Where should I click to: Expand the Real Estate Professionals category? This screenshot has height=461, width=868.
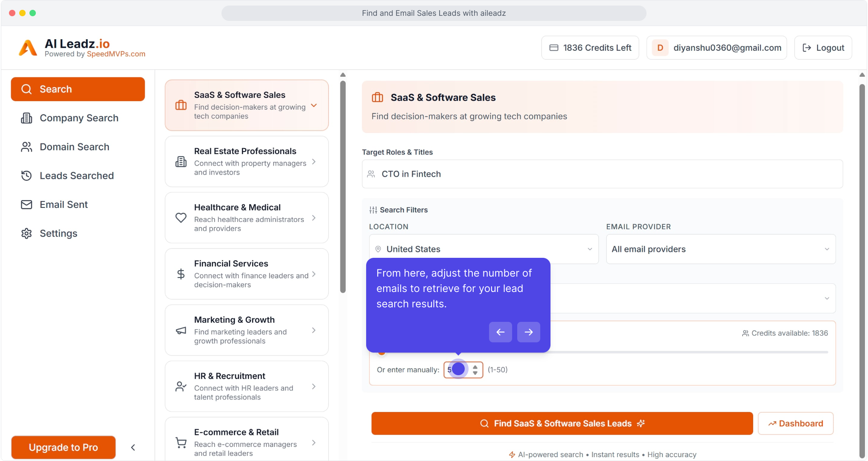(x=247, y=161)
